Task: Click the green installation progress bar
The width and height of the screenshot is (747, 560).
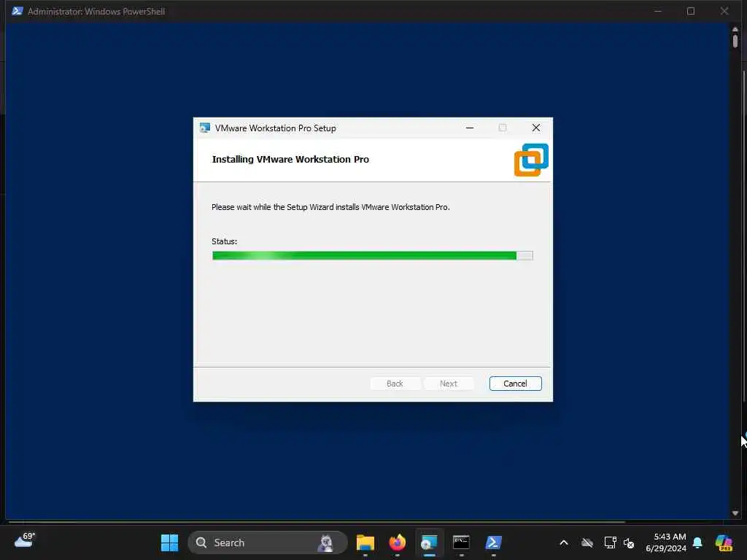Action: pyautogui.click(x=372, y=256)
